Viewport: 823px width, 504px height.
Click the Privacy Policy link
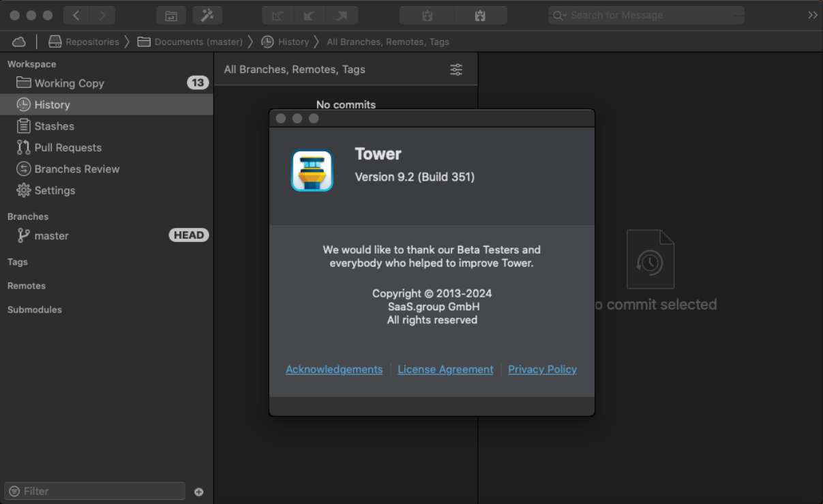(542, 370)
